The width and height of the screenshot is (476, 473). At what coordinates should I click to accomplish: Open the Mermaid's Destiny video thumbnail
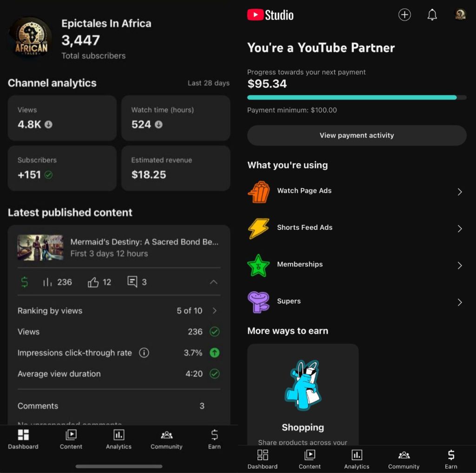point(40,247)
